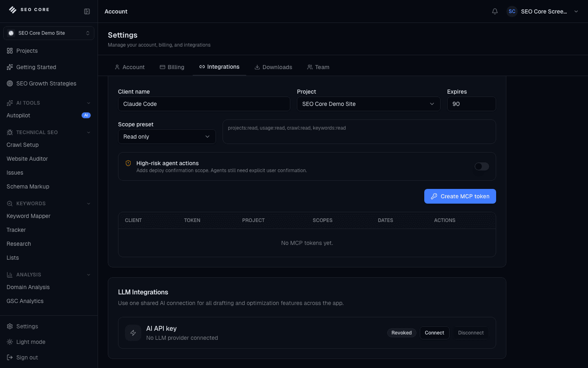Click the Projects grid icon
Image resolution: width=588 pixels, height=368 pixels.
coord(10,51)
